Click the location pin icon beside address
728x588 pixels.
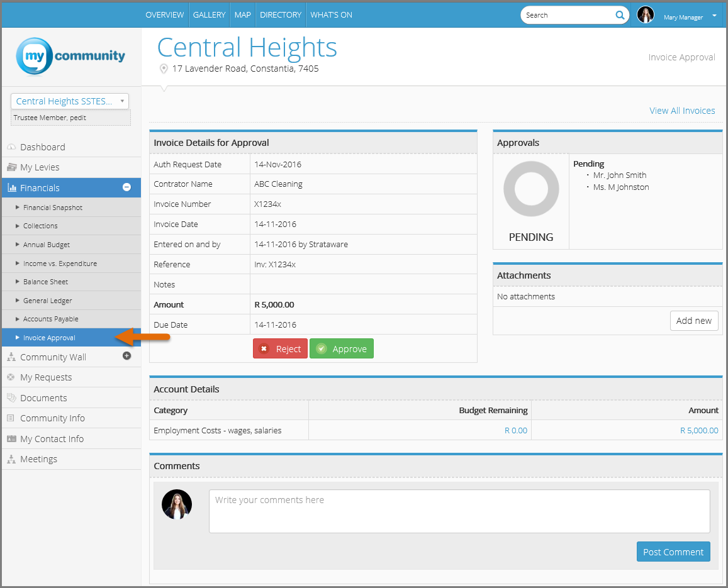pos(164,69)
